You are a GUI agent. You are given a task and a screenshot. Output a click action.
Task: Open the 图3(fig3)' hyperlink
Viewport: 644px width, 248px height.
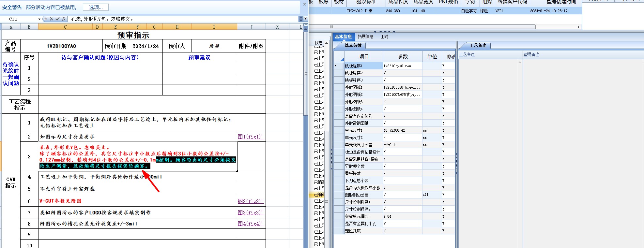tap(250, 212)
